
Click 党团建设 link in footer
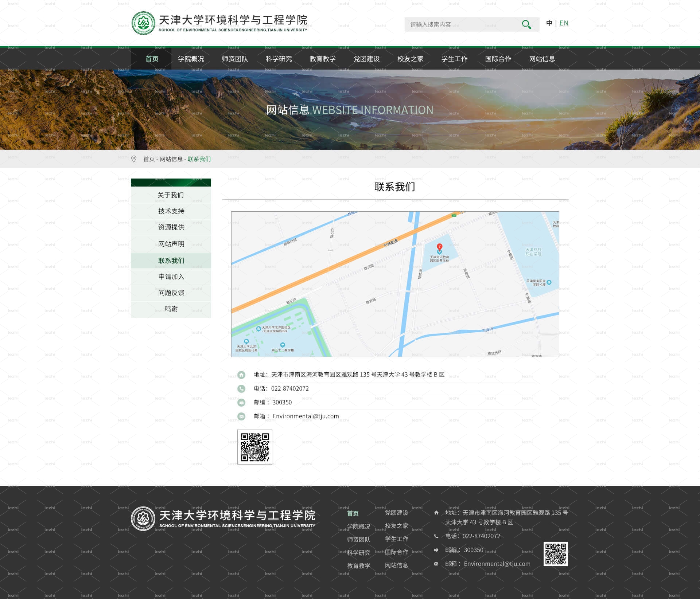[x=397, y=513]
